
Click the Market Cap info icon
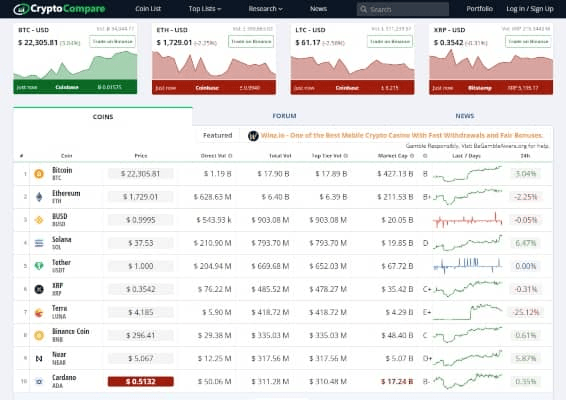412,156
